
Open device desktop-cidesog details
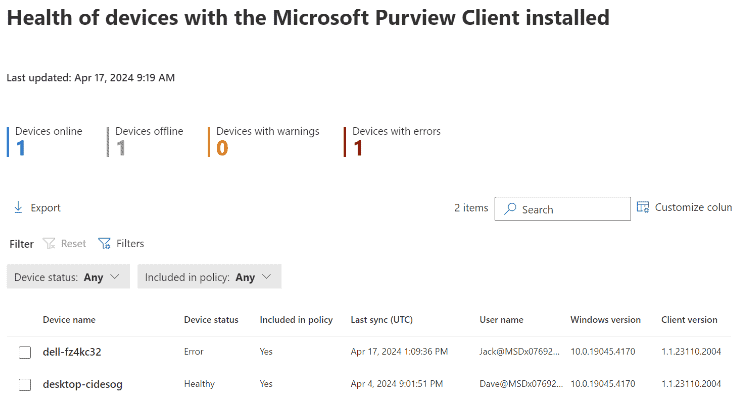tap(83, 384)
